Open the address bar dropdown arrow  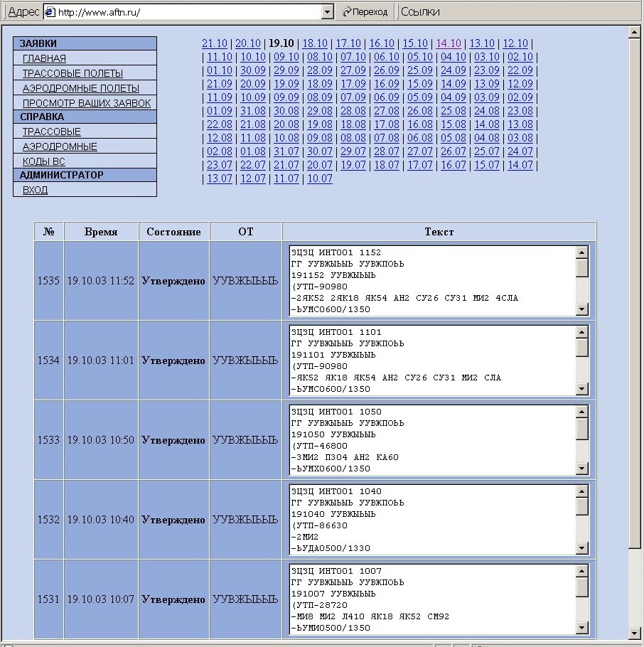(327, 12)
